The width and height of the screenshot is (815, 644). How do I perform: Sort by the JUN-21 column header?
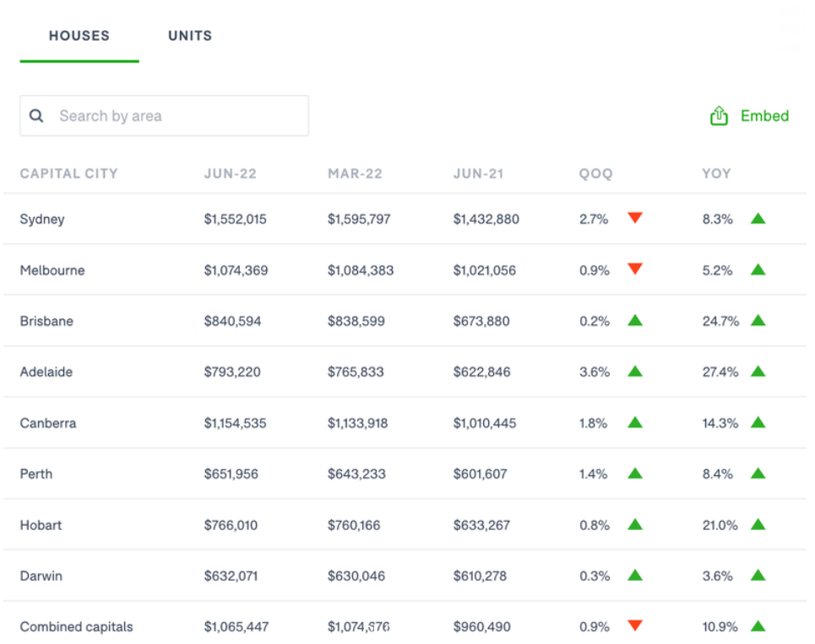click(478, 174)
